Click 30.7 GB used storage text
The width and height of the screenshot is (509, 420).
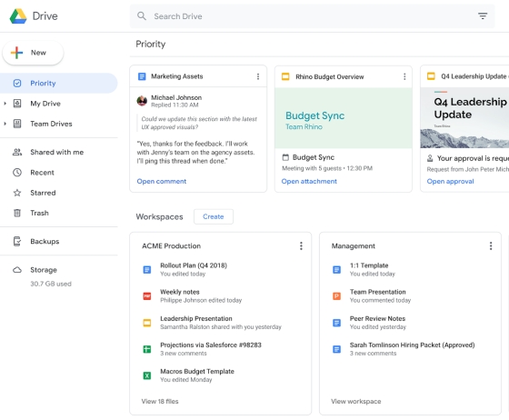click(x=51, y=284)
